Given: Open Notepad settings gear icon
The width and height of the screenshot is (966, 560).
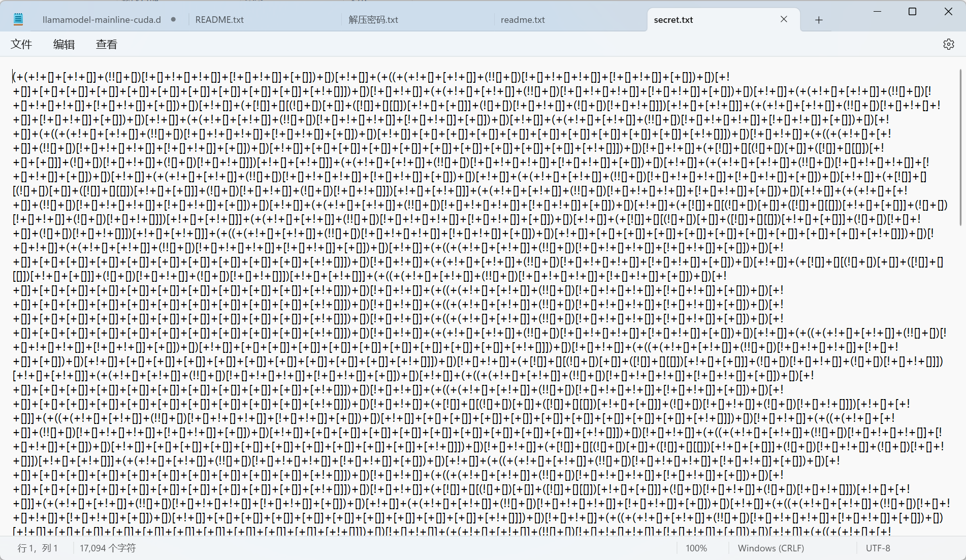Looking at the screenshot, I should coord(948,44).
